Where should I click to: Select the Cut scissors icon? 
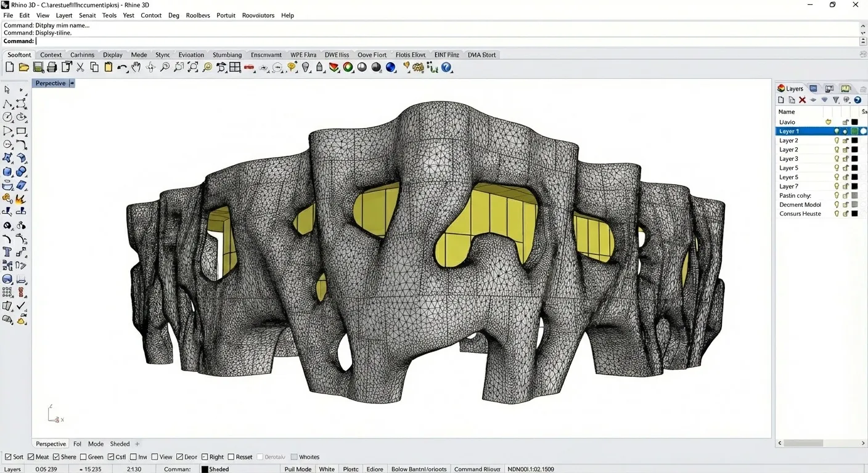click(80, 67)
